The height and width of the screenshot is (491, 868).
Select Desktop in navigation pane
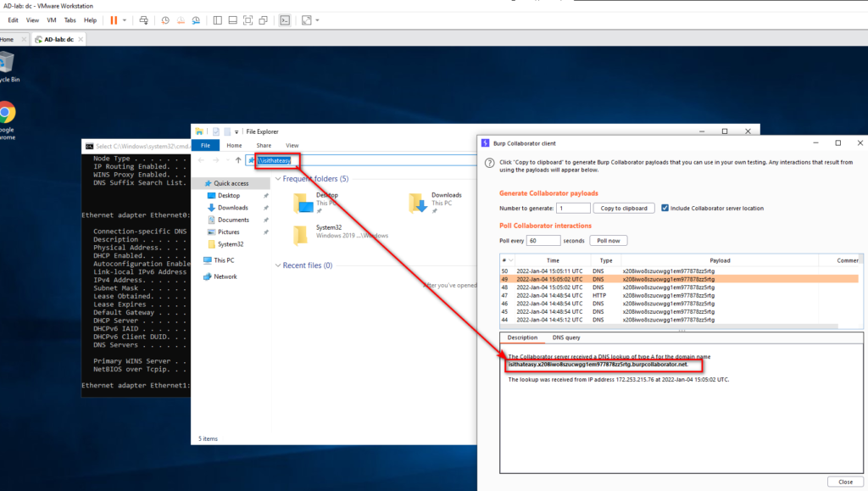[x=229, y=195]
